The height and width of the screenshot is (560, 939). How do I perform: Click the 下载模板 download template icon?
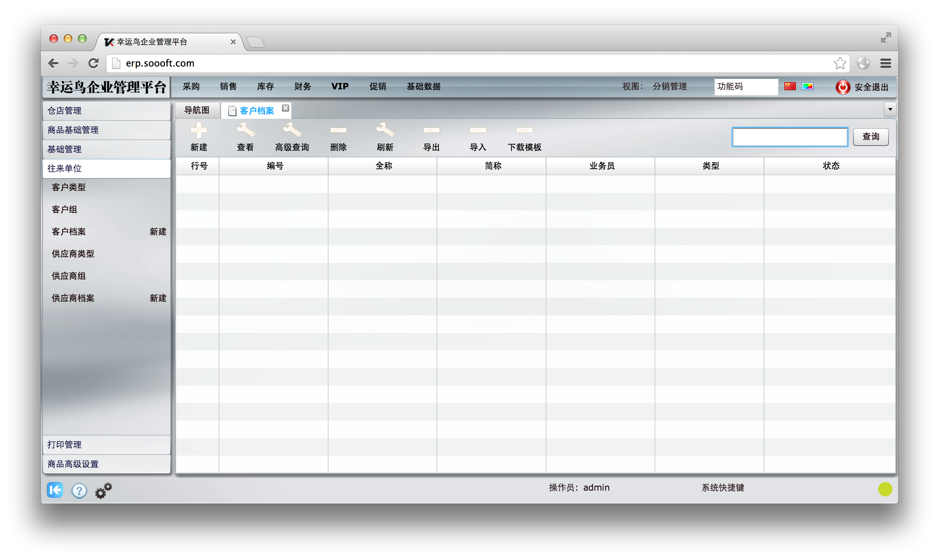click(x=525, y=130)
